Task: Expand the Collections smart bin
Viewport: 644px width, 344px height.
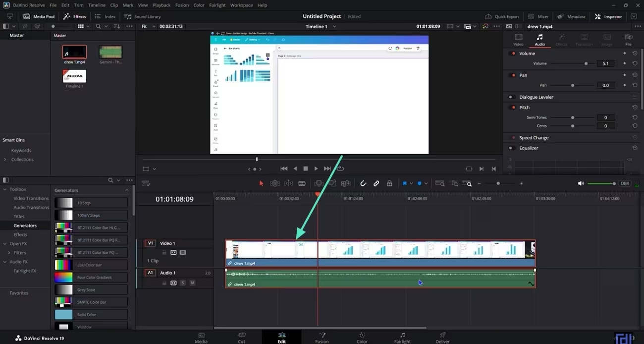Action: (5, 160)
